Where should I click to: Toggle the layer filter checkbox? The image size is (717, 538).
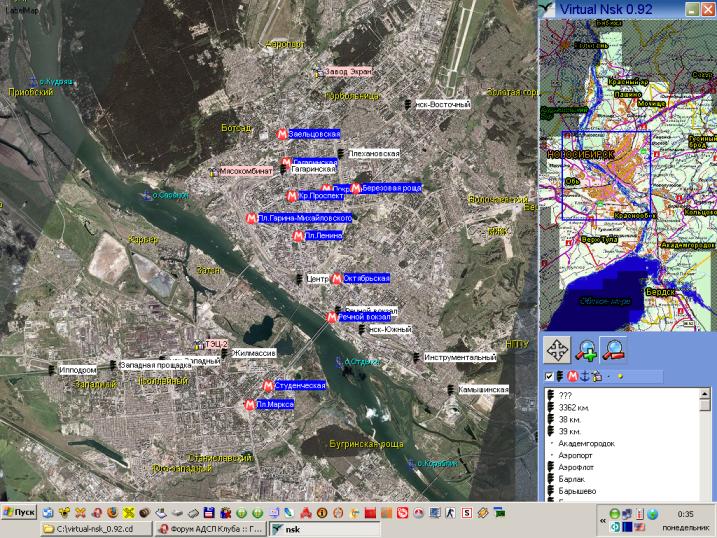click(x=548, y=376)
